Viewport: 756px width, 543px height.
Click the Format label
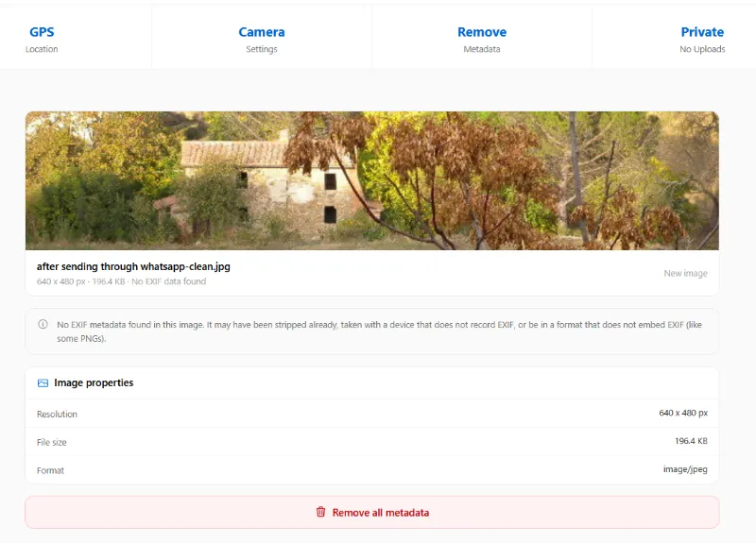click(50, 470)
